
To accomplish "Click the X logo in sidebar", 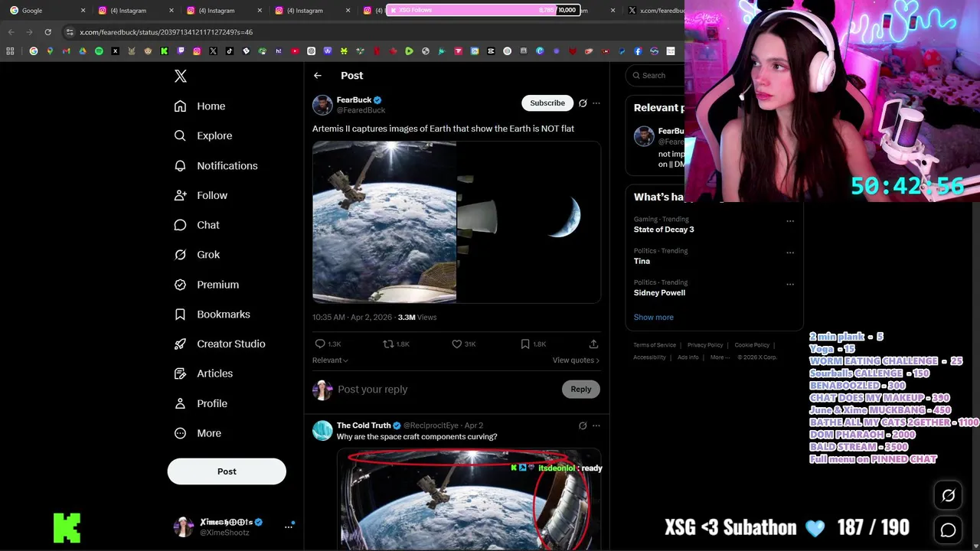I will [181, 76].
